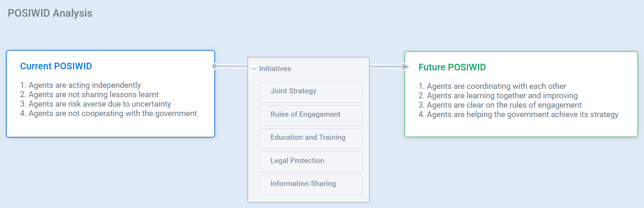The width and height of the screenshot is (644, 208).
Task: Click the Initiatives group label
Action: (275, 69)
